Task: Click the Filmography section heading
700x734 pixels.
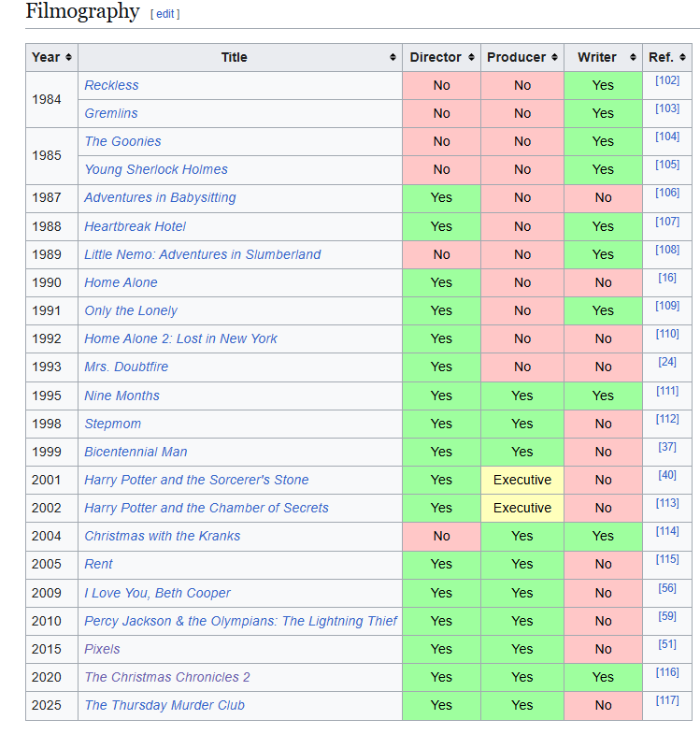Action: [82, 11]
